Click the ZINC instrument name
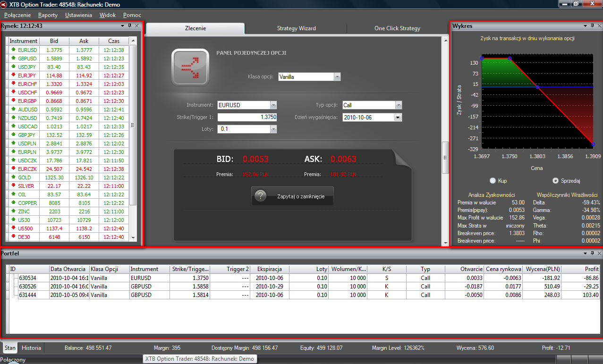603x364 pixels. [x=24, y=211]
